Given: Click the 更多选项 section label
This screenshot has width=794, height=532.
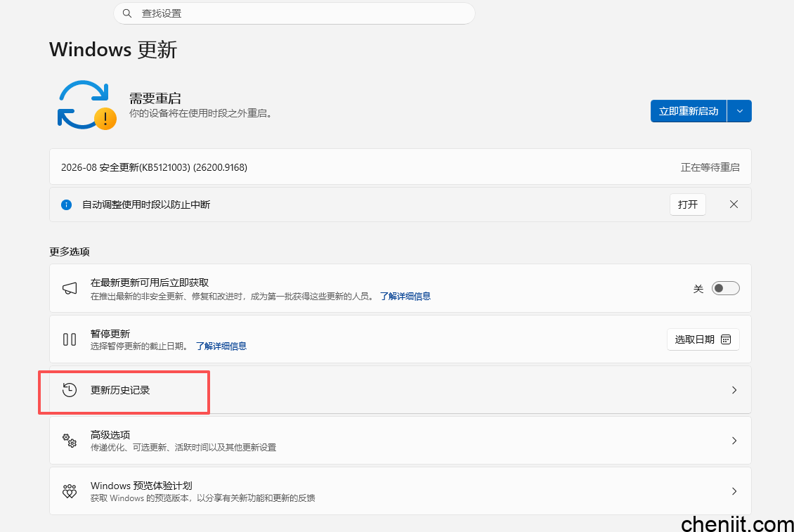Looking at the screenshot, I should click(x=70, y=252).
